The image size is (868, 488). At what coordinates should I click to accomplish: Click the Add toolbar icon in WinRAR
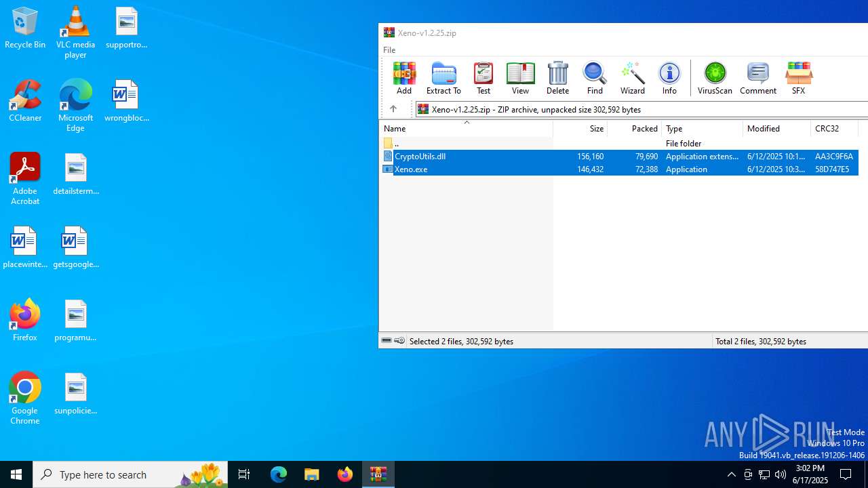tap(404, 78)
